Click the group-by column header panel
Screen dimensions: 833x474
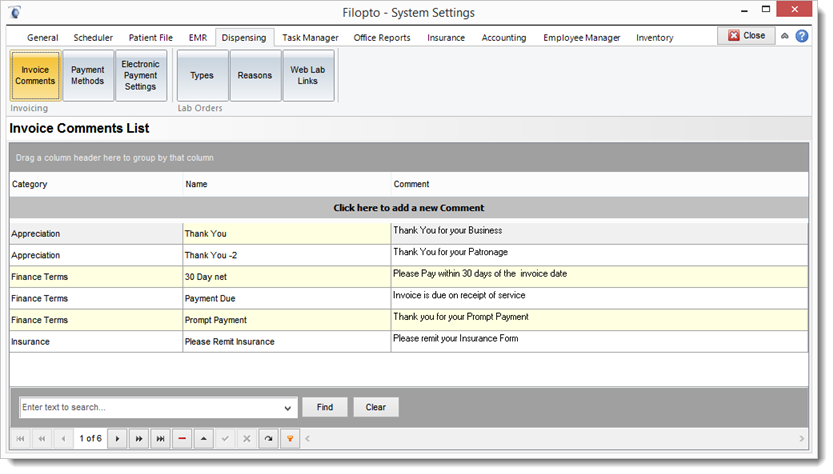click(409, 158)
